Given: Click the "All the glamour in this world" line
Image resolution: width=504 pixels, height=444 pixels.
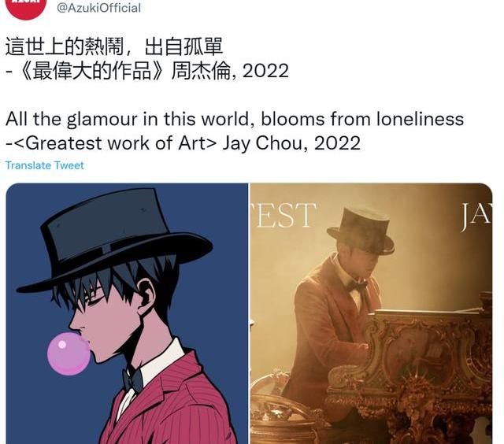Looking at the screenshot, I should 235,119.
